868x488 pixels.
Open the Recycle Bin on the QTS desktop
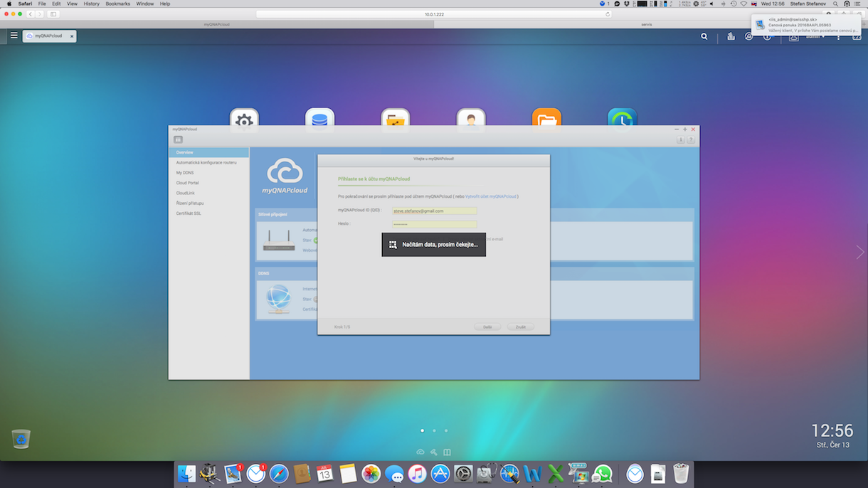point(21,439)
